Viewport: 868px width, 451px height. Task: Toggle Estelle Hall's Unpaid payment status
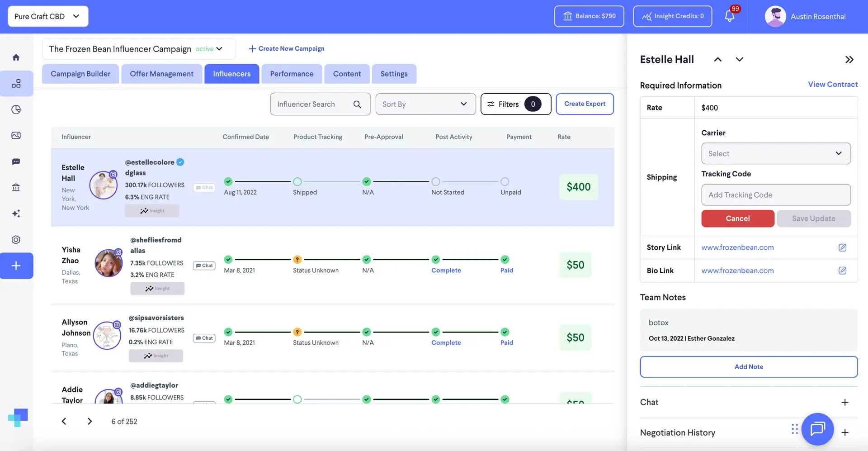505,182
